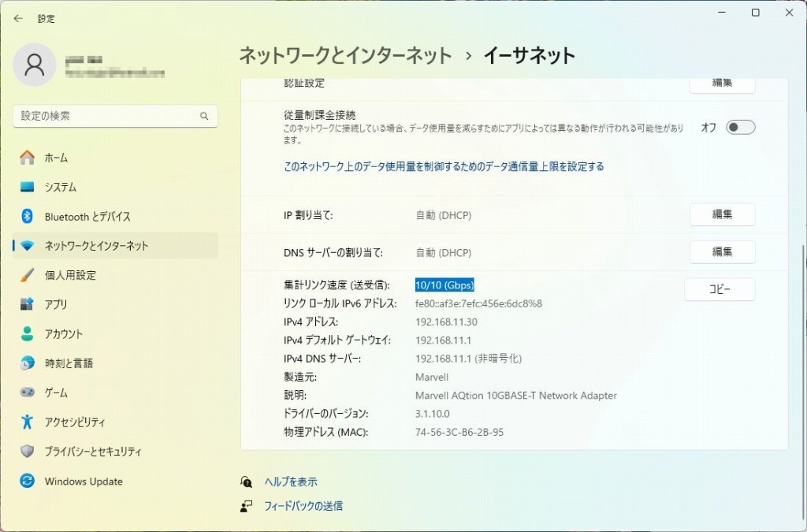This screenshot has height=532, width=807.
Task: Open the フィードバックの送信 link
Action: [x=303, y=506]
